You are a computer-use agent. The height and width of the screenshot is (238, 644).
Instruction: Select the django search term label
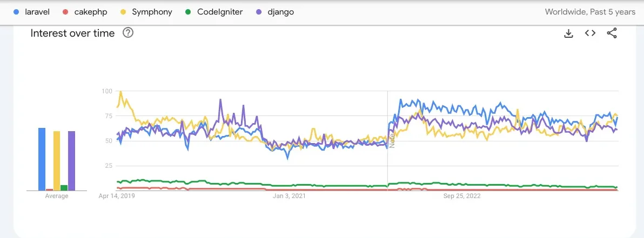(x=281, y=12)
